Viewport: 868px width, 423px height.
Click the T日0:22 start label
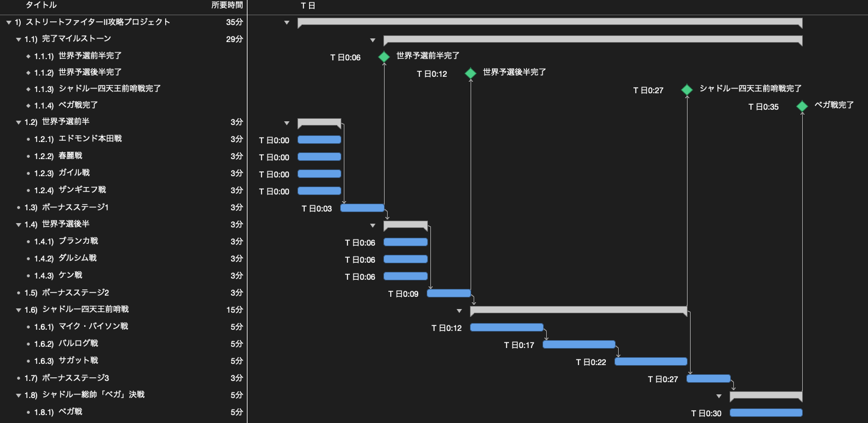tap(591, 362)
